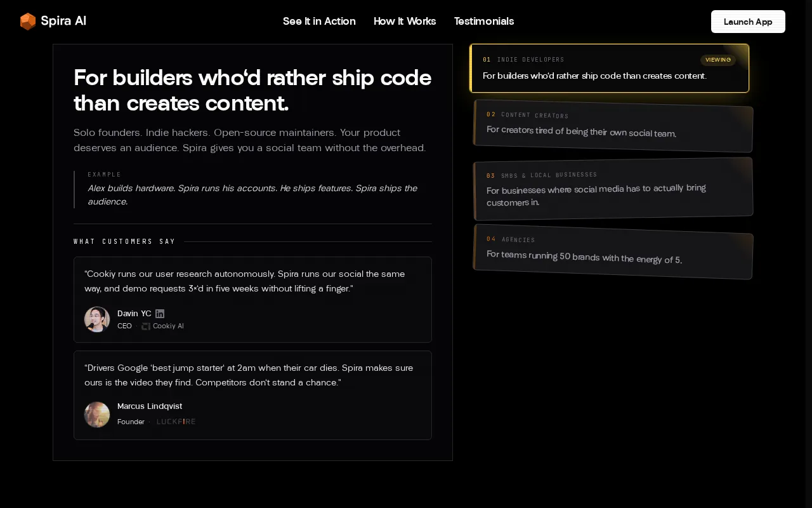This screenshot has height=508, width=812.
Task: Click the Spira AI orange cube logo
Action: click(28, 22)
